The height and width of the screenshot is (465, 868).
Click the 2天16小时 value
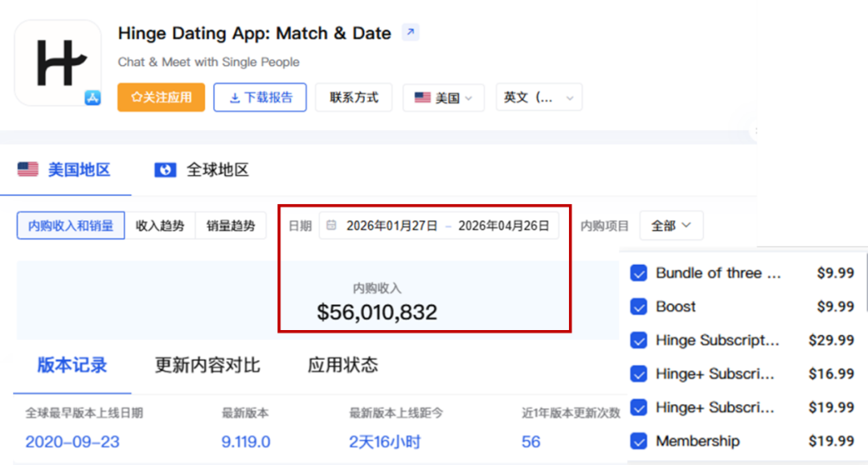(385, 441)
